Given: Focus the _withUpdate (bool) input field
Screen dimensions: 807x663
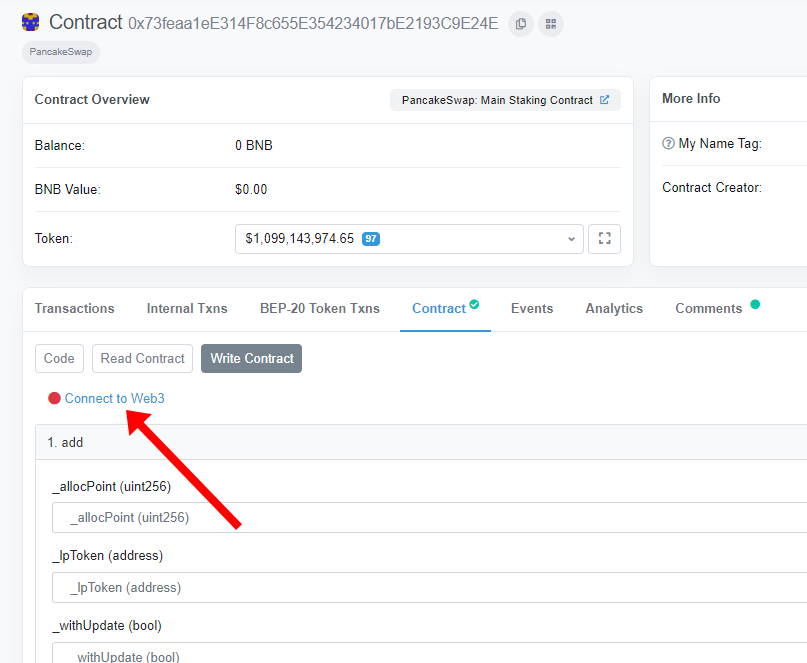Looking at the screenshot, I should tap(429, 653).
